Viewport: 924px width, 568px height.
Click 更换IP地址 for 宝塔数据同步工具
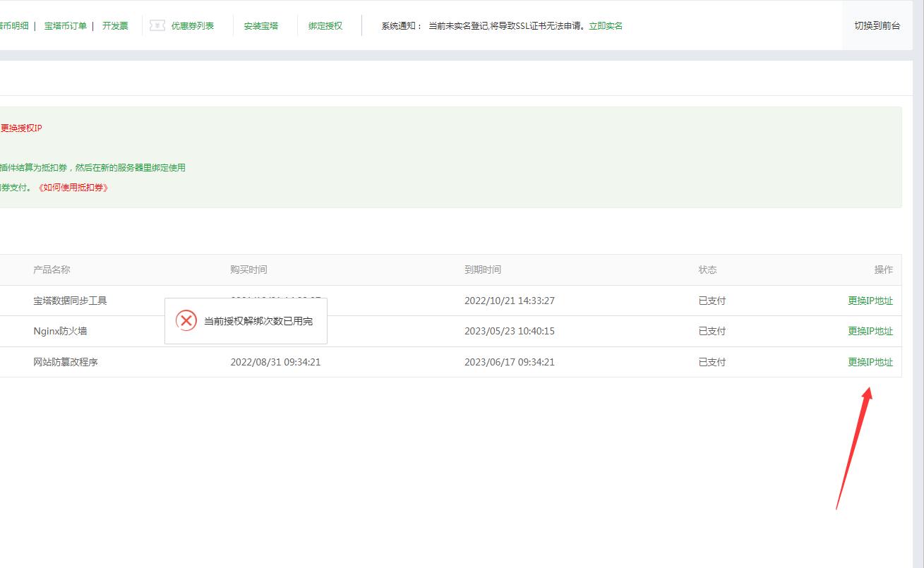click(870, 301)
